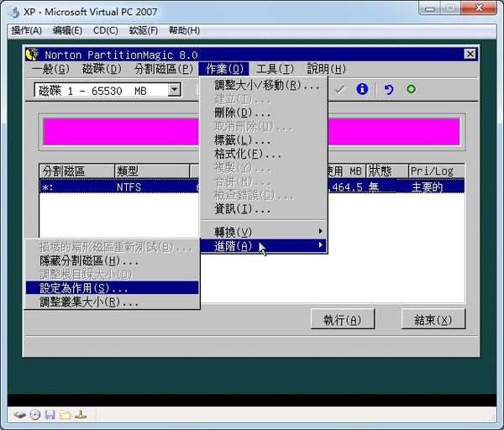Choose 隱藏分割磁區(H) submenu item
This screenshot has height=430, width=504.
pyautogui.click(x=113, y=260)
